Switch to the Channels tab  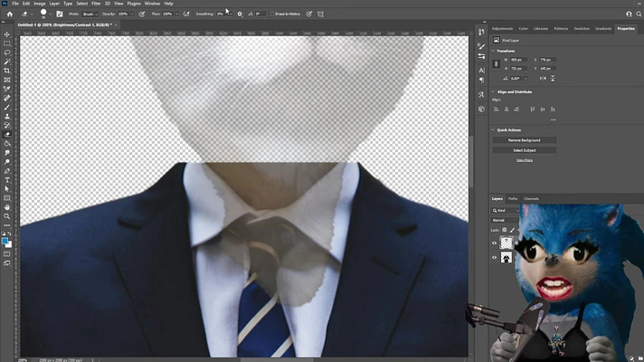(531, 199)
